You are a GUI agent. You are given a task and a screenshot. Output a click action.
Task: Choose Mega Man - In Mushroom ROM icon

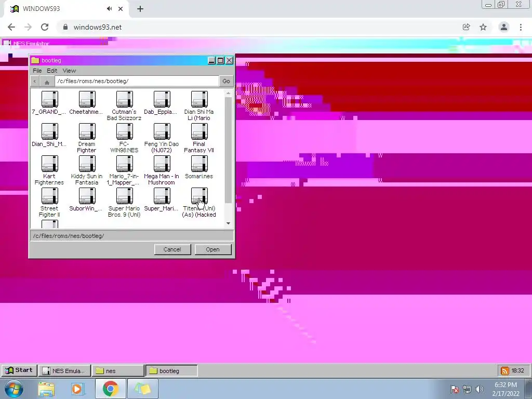coord(162,164)
